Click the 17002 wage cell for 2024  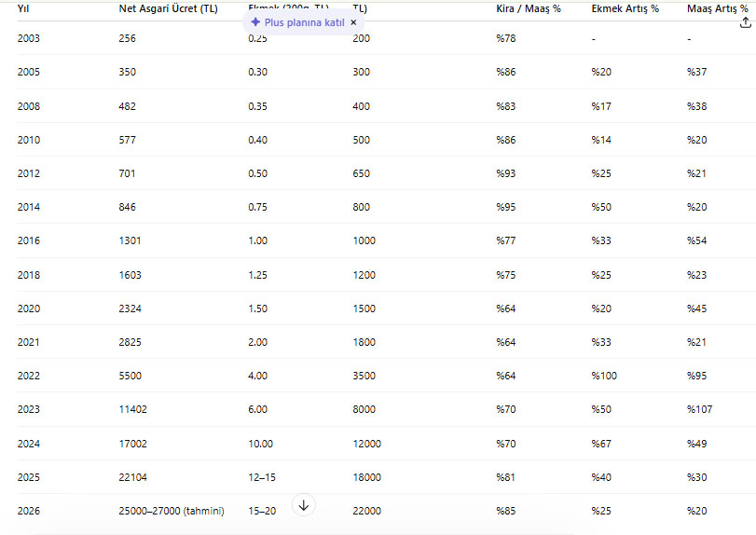pyautogui.click(x=133, y=444)
